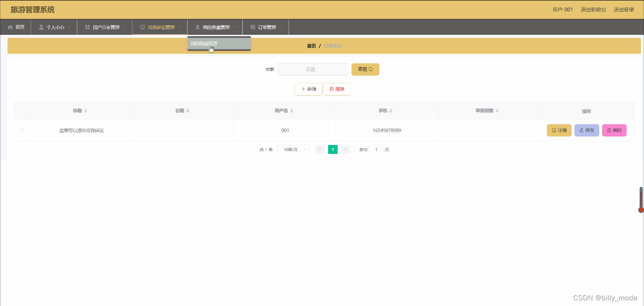Viewport: 644px width, 306px height.
Task: Sort by the 日期 column arrows
Action: (x=188, y=111)
